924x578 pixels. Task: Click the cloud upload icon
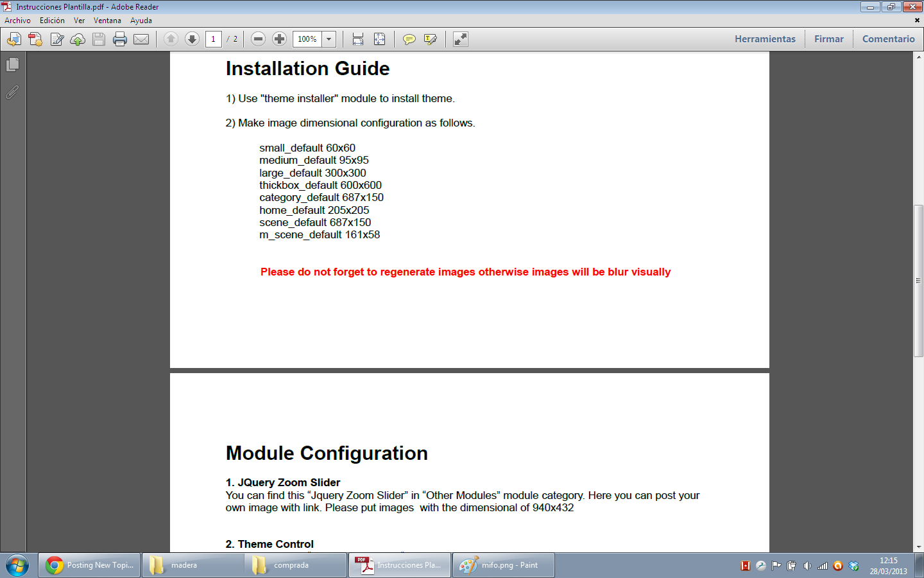click(x=78, y=39)
